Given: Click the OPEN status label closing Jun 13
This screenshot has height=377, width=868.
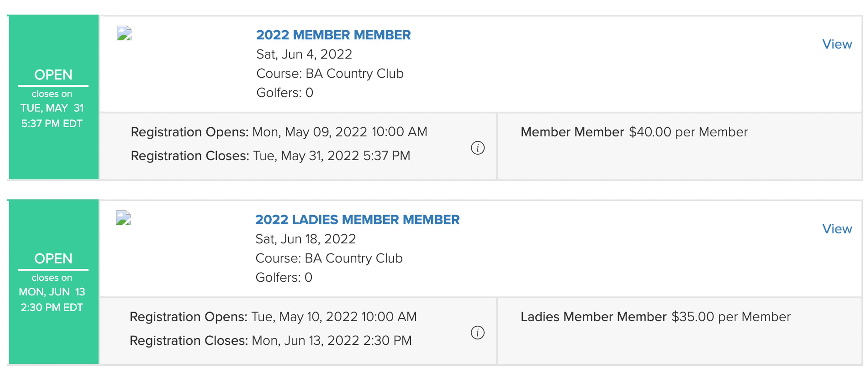Looking at the screenshot, I should pos(53,259).
